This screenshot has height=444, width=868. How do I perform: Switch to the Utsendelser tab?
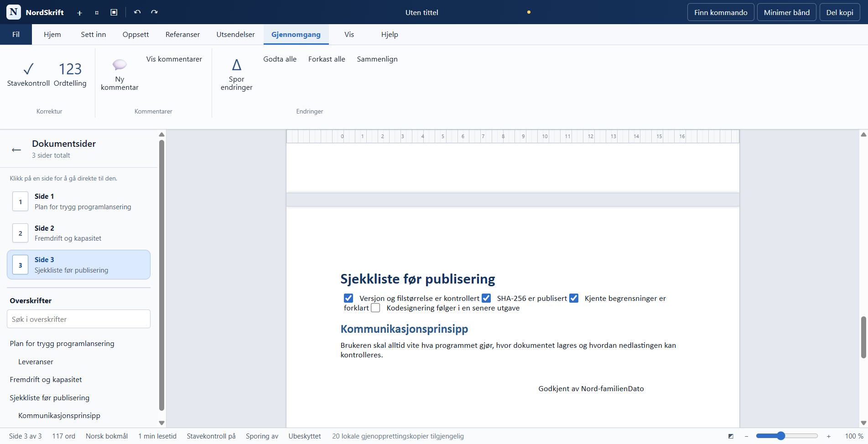click(235, 35)
